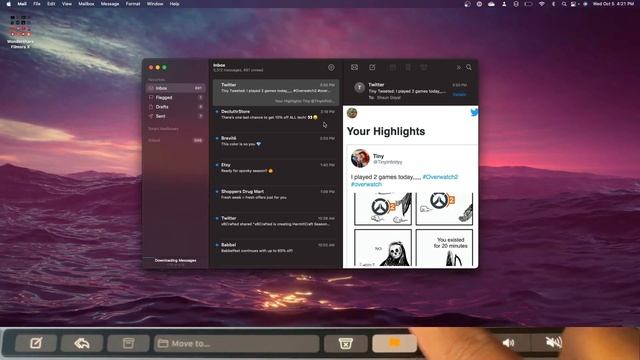
Task: Click the cloud icon in menu bar
Action: [x=491, y=4]
